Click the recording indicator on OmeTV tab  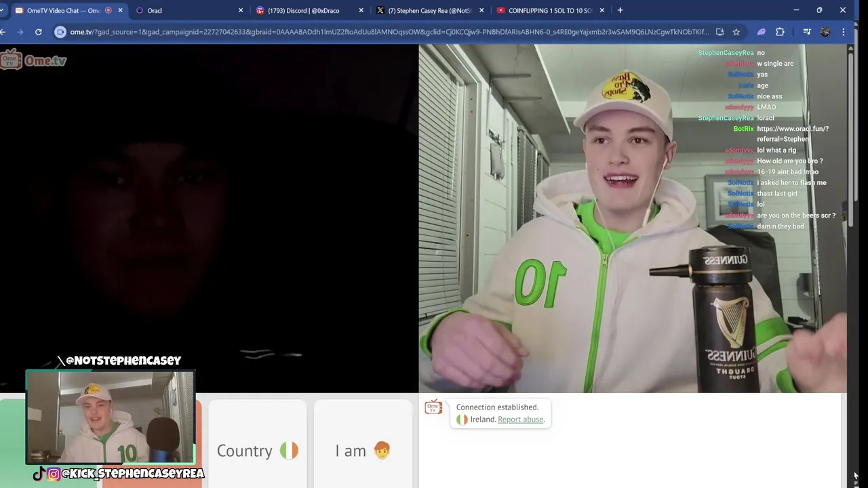[108, 10]
